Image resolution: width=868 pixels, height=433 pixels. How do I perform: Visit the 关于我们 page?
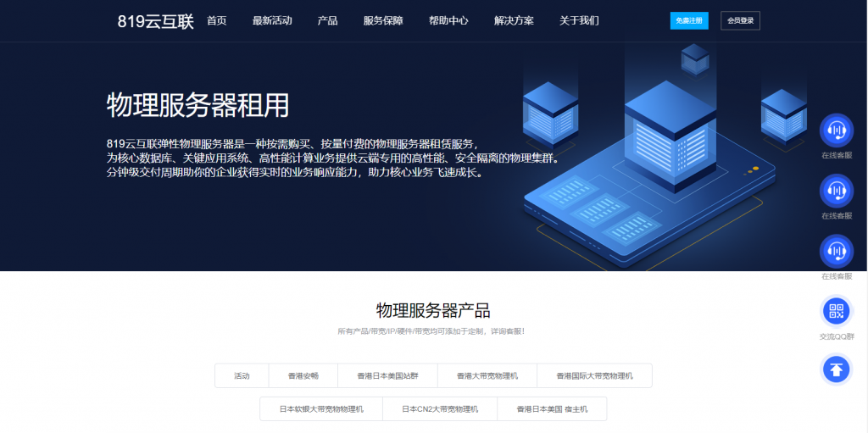[x=579, y=21]
